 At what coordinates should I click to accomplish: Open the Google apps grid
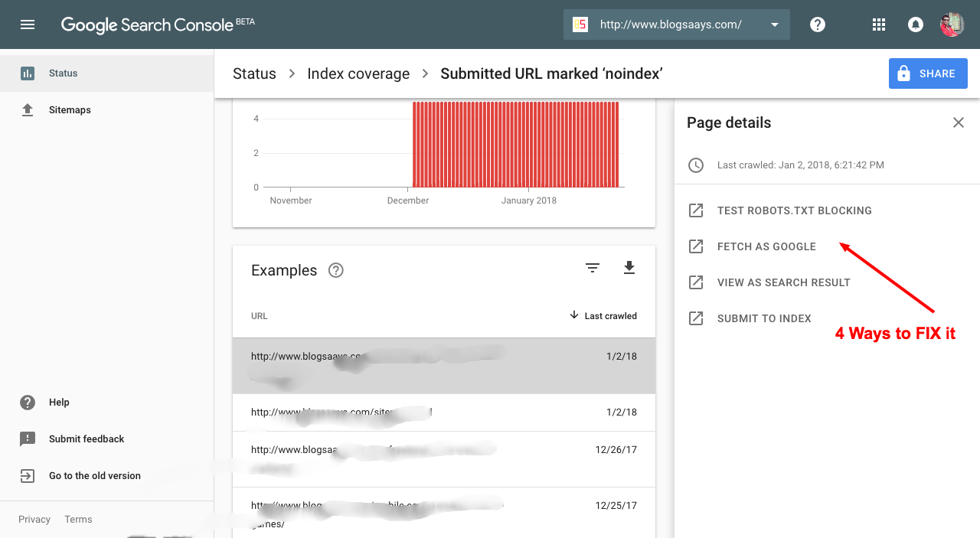tap(879, 24)
